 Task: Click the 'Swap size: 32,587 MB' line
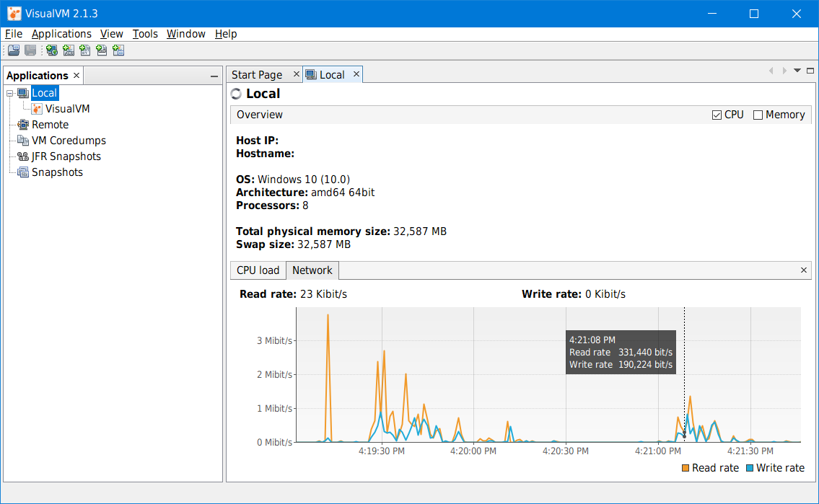pos(293,244)
